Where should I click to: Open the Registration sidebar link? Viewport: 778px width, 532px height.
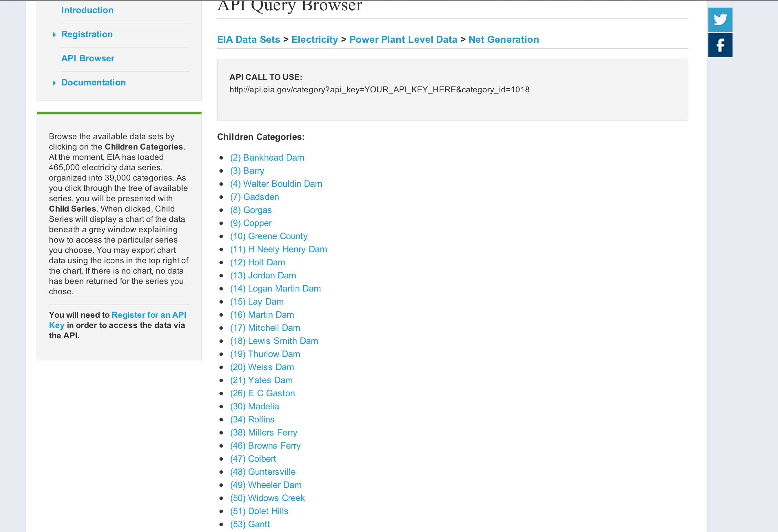click(87, 34)
